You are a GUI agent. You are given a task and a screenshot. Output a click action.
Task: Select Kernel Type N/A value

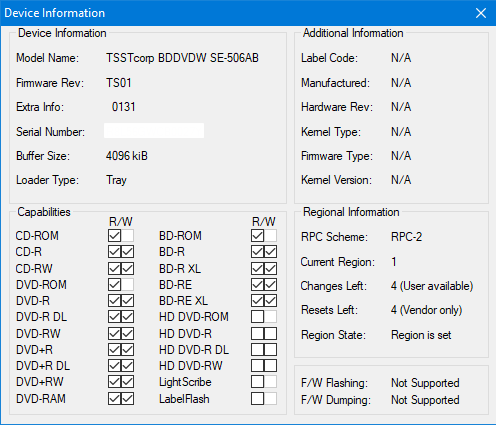click(x=401, y=132)
